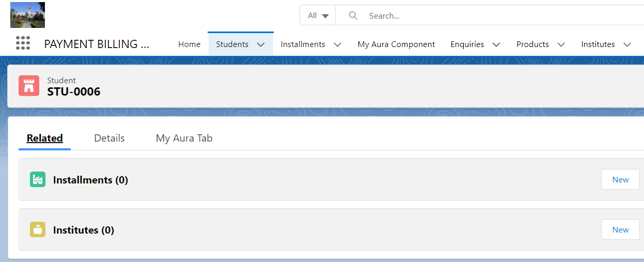Click the organization logo image
Viewport: 644px width, 262px height.
click(28, 15)
